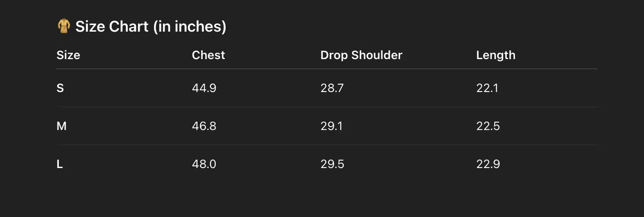Select drop shoulder value 28.7
Screen dimensions: 644x217
pyautogui.click(x=332, y=88)
